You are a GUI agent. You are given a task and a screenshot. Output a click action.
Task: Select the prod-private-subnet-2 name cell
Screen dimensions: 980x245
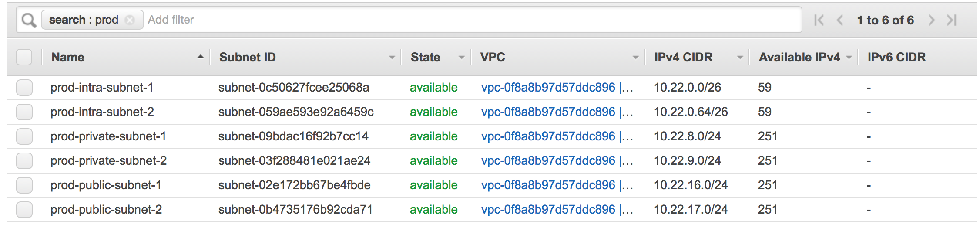click(x=108, y=161)
